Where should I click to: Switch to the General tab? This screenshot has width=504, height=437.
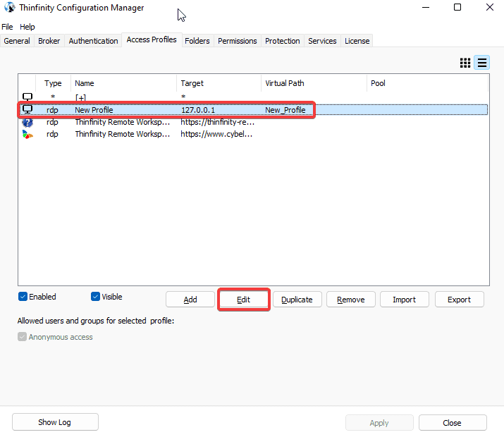[17, 41]
